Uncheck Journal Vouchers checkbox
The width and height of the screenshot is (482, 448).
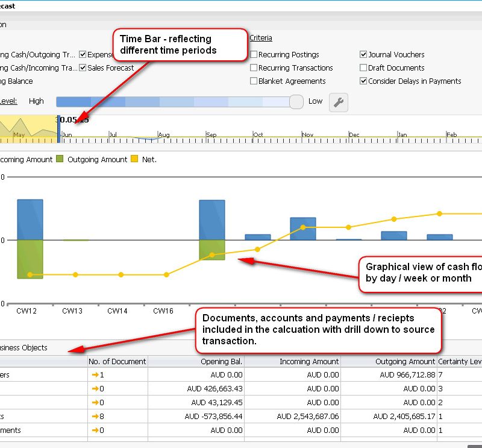(363, 54)
